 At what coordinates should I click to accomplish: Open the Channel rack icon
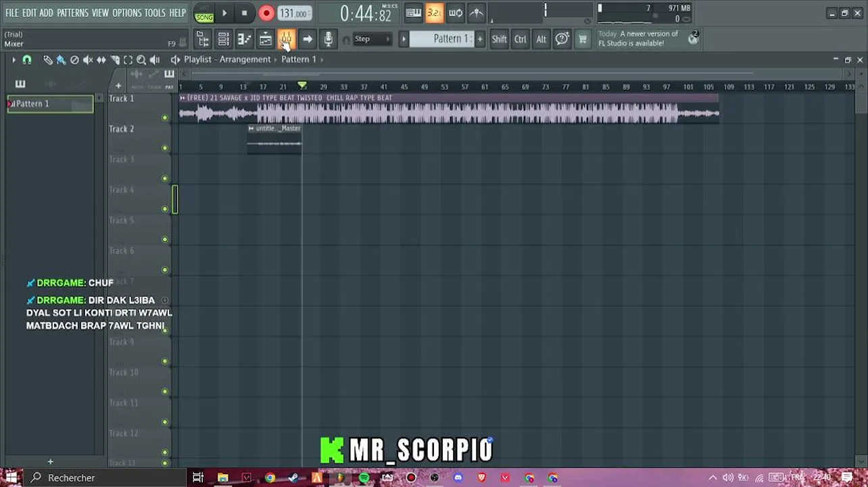224,39
